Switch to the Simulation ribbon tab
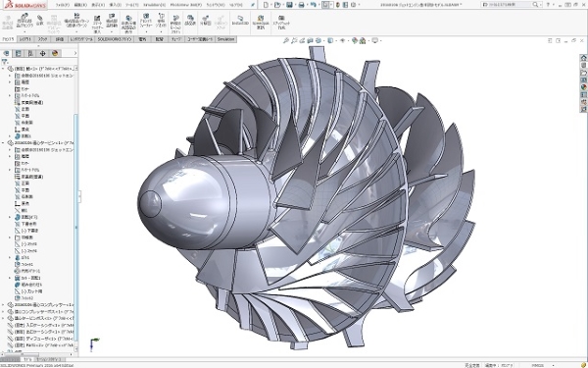588x368 pixels. click(225, 39)
